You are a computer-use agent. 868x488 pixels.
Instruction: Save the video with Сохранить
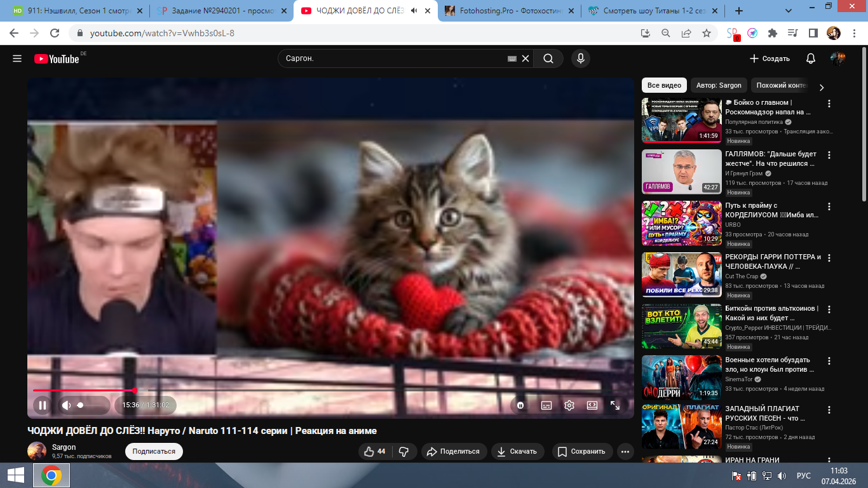[x=581, y=451]
